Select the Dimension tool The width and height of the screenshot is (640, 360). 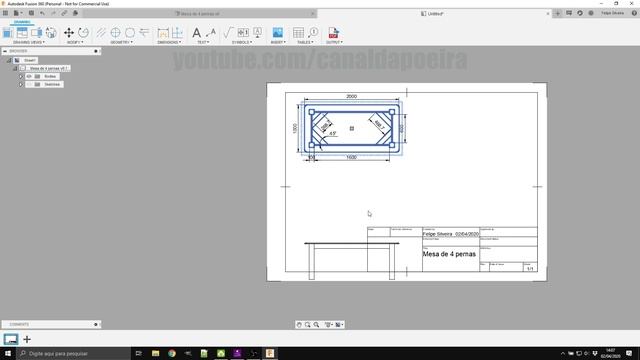pos(163,33)
